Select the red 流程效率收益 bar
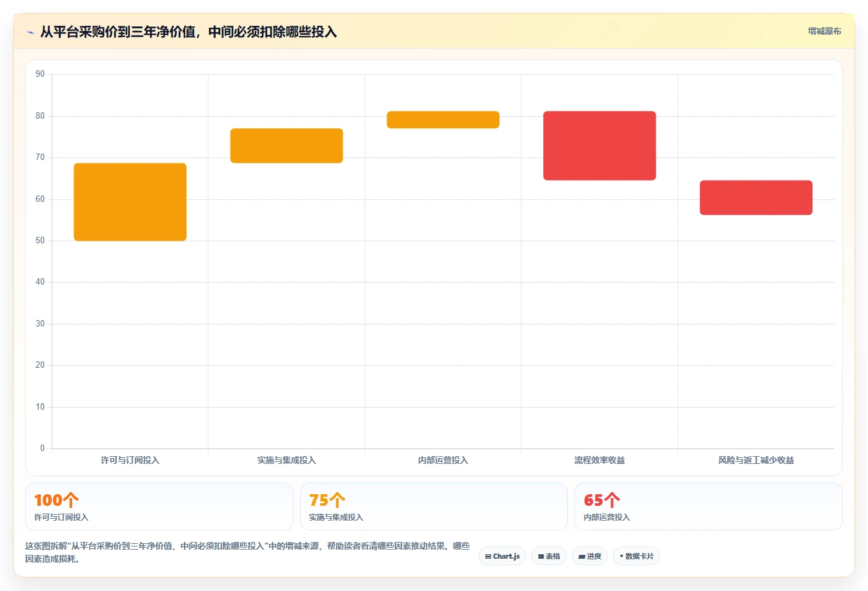 (600, 146)
